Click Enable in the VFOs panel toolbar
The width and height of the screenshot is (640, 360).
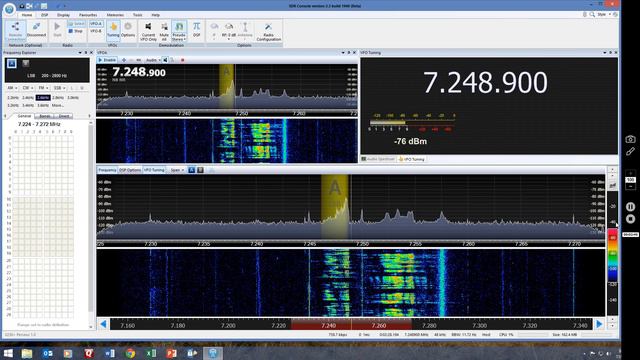click(107, 60)
